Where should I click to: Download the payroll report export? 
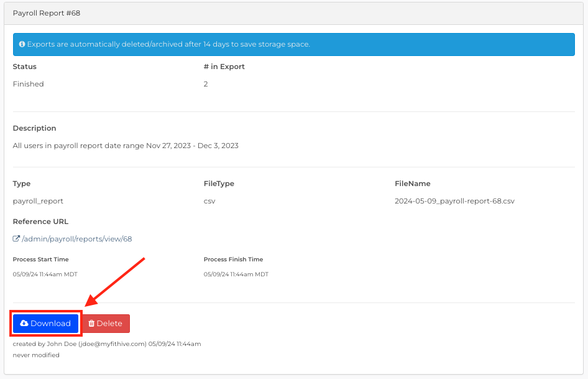pos(45,324)
